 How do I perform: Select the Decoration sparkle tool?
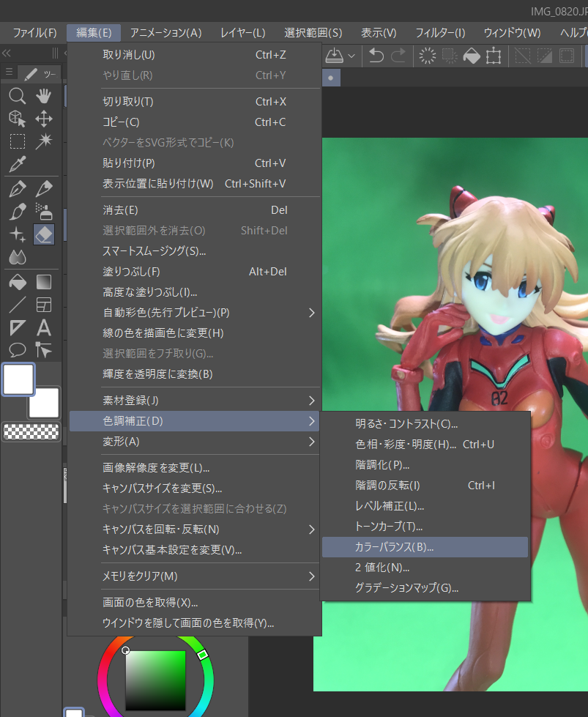(x=18, y=234)
